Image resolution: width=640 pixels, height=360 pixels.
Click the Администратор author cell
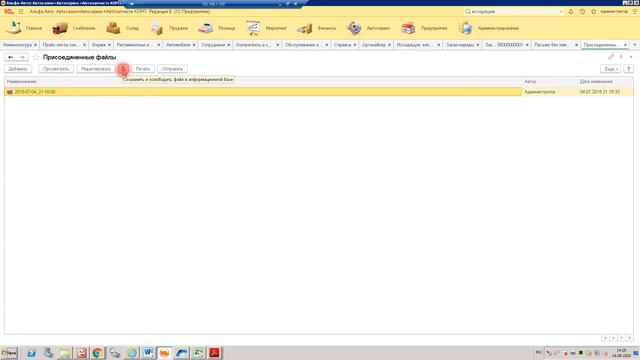[550, 92]
